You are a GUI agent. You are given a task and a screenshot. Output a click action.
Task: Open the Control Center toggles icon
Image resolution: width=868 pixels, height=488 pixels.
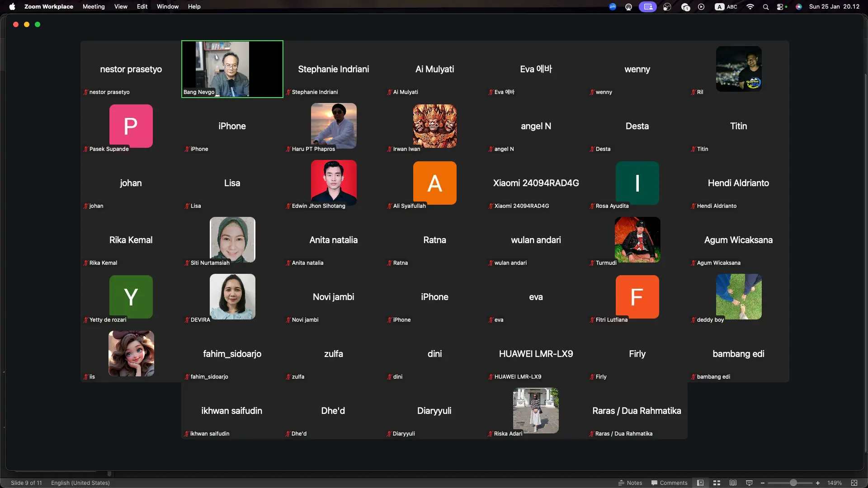pyautogui.click(x=780, y=7)
